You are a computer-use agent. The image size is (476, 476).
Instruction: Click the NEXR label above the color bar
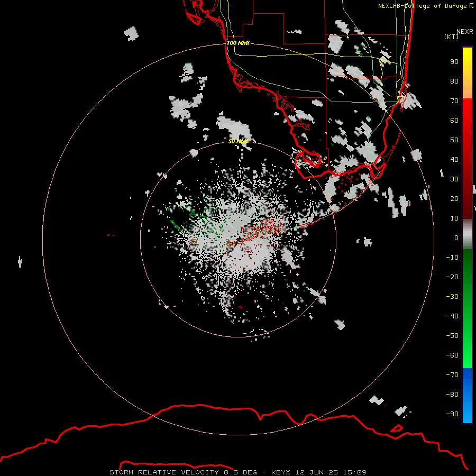[x=465, y=32]
